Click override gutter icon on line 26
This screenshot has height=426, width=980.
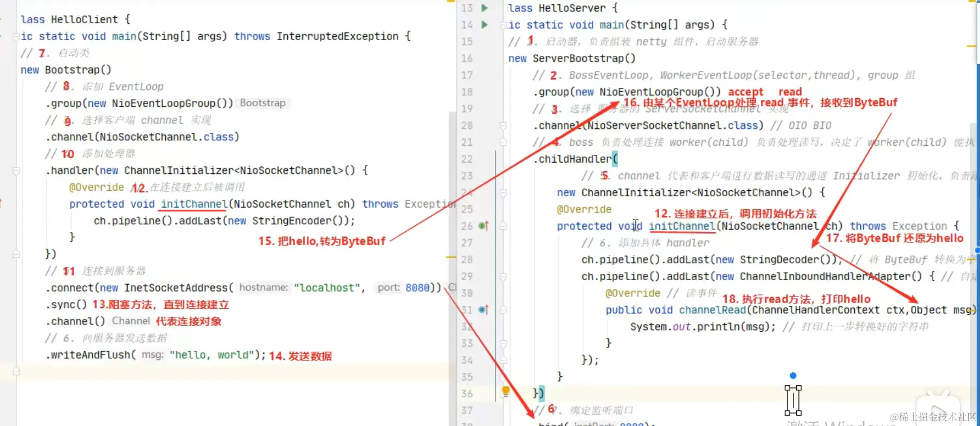click(x=483, y=226)
